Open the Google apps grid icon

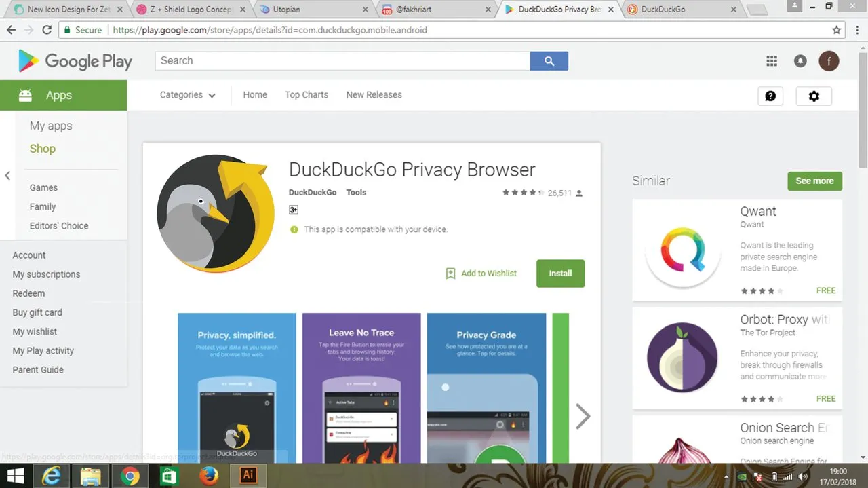click(772, 61)
